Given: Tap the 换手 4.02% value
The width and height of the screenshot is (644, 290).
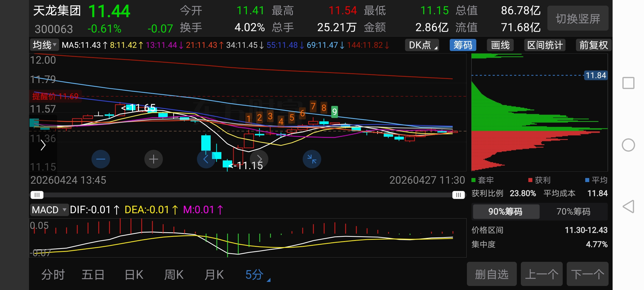Looking at the screenshot, I should pos(250,27).
